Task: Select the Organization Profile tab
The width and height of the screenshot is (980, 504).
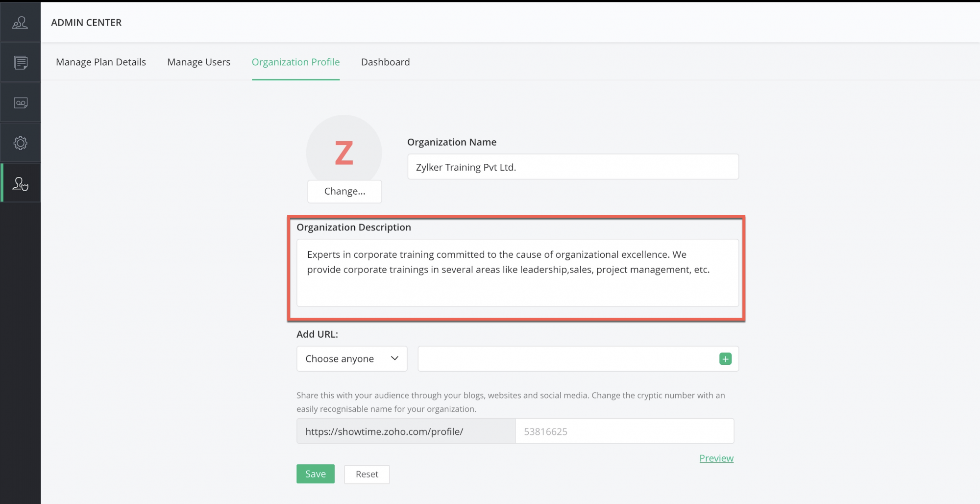Action: (x=295, y=62)
